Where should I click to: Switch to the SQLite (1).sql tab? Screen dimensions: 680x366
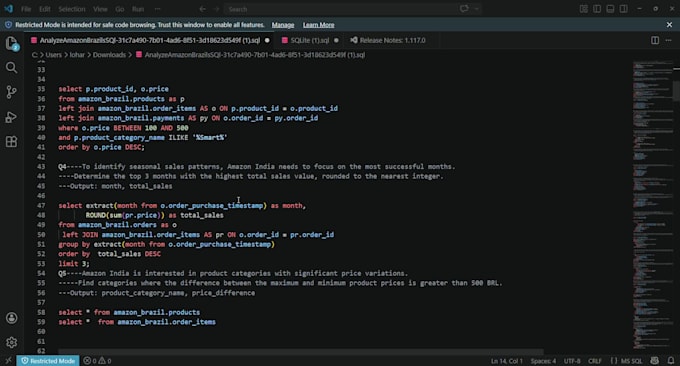click(310, 40)
